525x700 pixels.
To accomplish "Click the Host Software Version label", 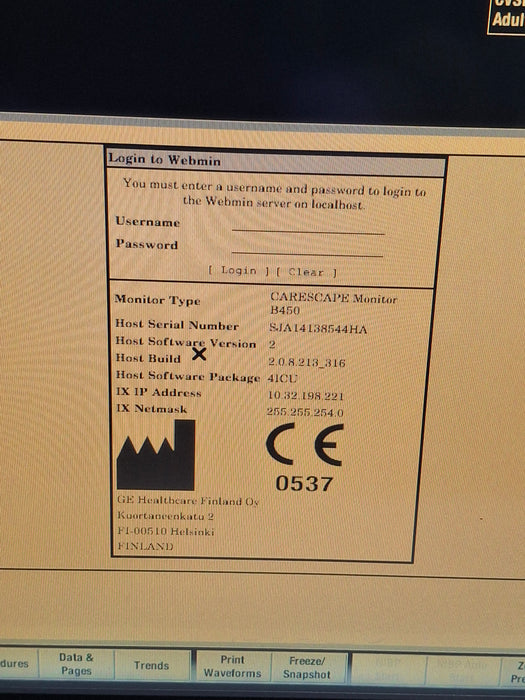I will click(x=186, y=342).
